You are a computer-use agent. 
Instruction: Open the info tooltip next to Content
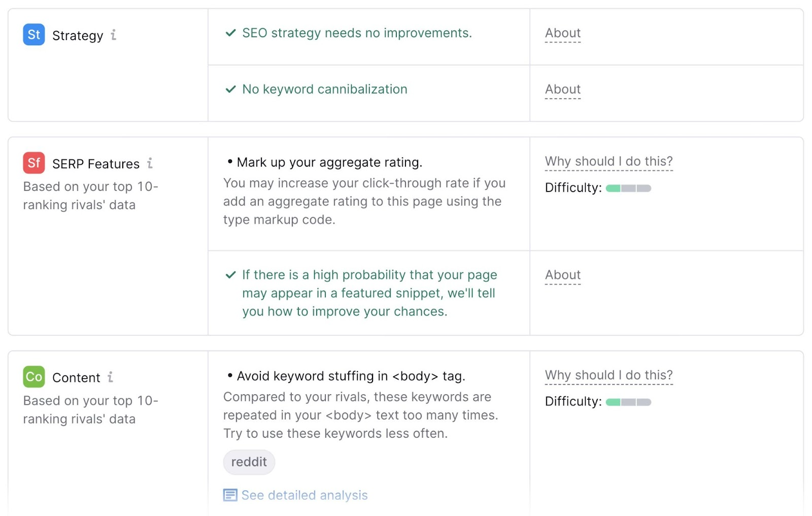[111, 378]
